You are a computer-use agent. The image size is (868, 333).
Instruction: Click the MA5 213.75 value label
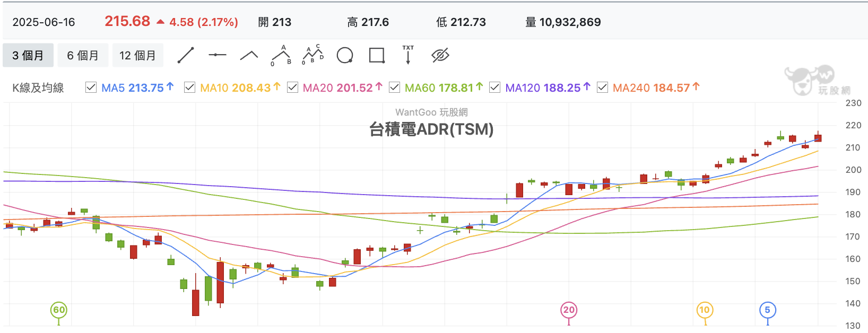click(137, 87)
